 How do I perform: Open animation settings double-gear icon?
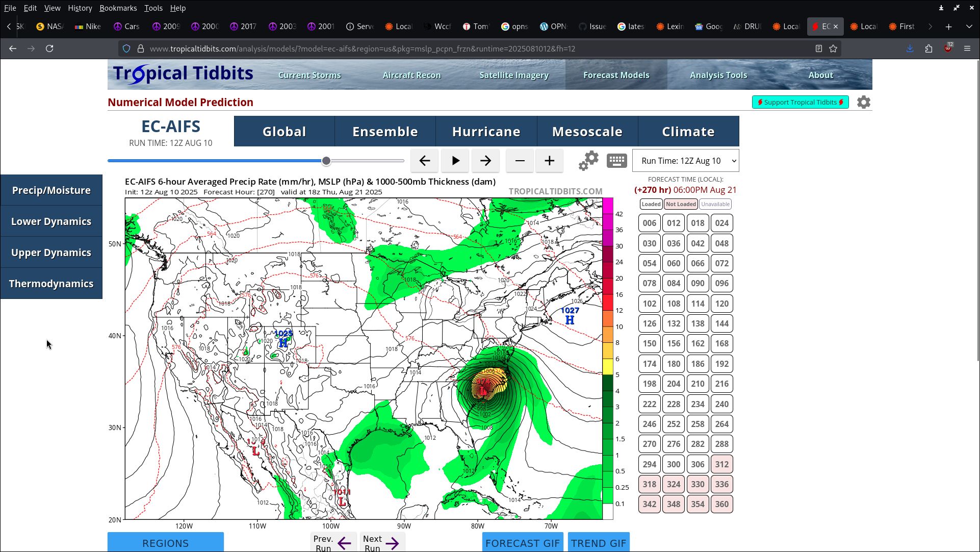click(588, 161)
